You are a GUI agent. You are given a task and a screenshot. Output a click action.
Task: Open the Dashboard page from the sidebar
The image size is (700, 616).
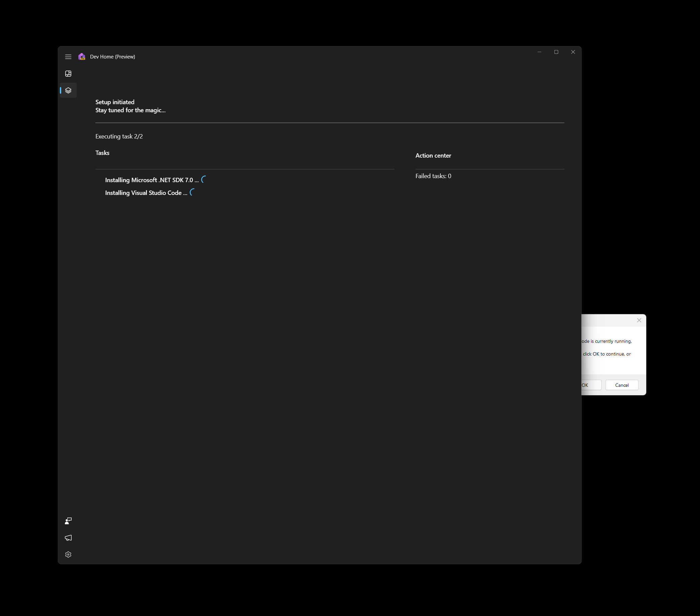tap(68, 74)
